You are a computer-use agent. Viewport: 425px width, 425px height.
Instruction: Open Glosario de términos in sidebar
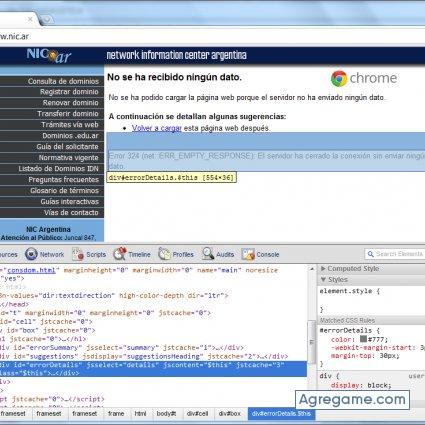(x=64, y=191)
